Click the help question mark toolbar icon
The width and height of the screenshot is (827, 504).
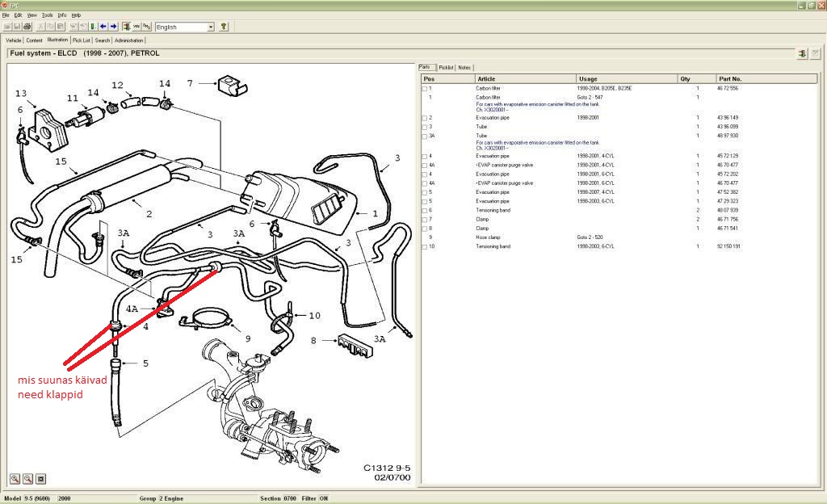point(224,27)
